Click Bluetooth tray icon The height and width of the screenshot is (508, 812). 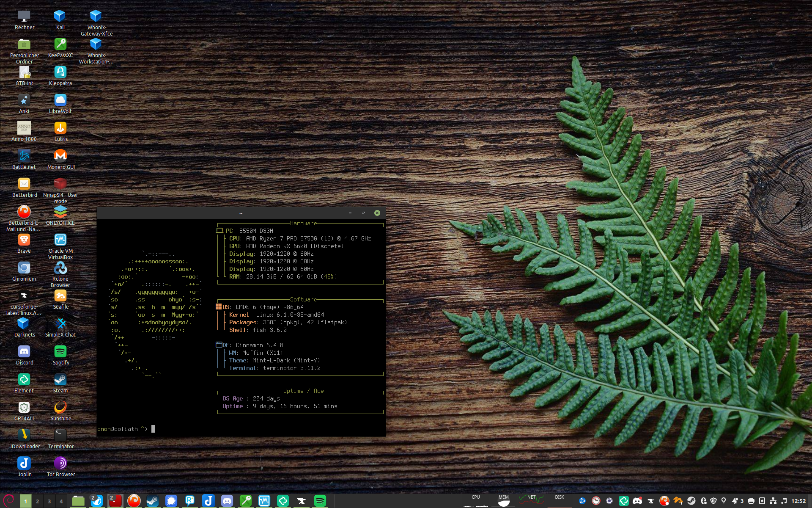tap(704, 501)
